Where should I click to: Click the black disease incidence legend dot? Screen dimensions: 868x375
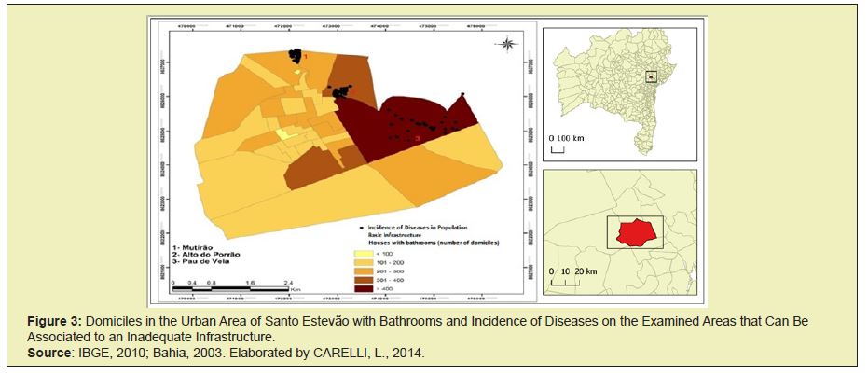pos(362,227)
